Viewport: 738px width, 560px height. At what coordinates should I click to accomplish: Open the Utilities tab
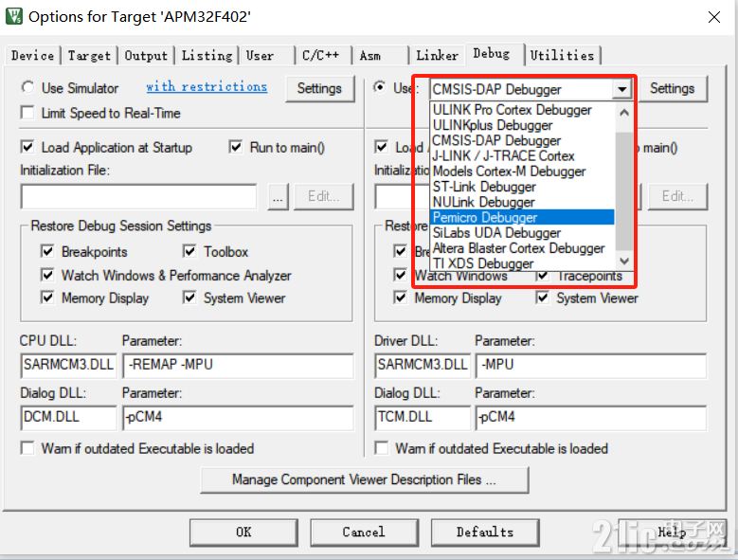[x=563, y=56]
